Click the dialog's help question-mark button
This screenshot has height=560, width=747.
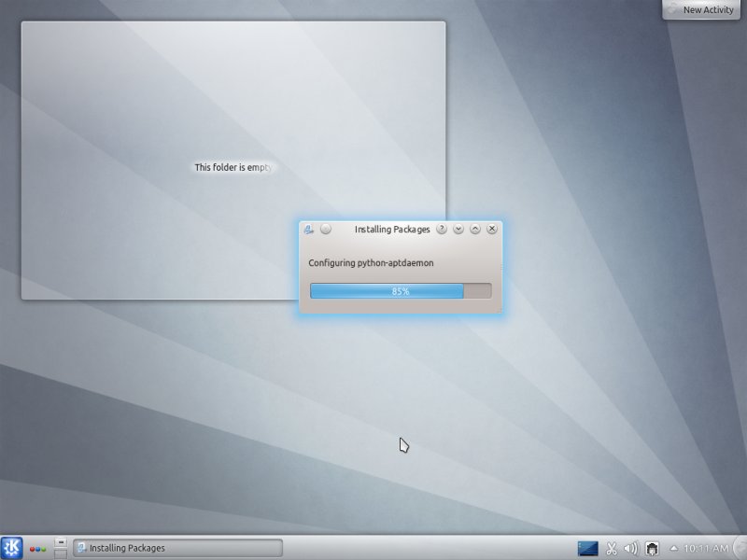tap(442, 229)
